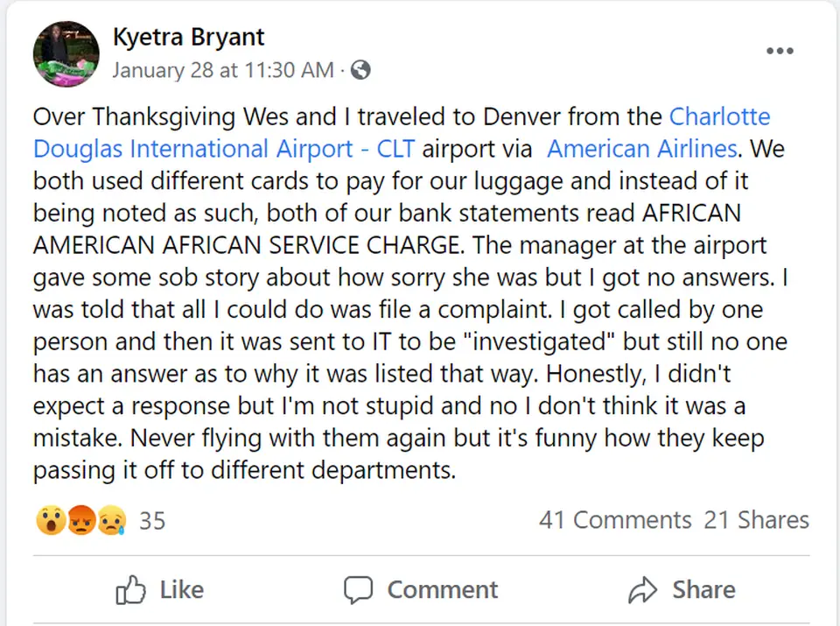This screenshot has height=626, width=840.
Task: View the 35 reactions count
Action: 152,520
